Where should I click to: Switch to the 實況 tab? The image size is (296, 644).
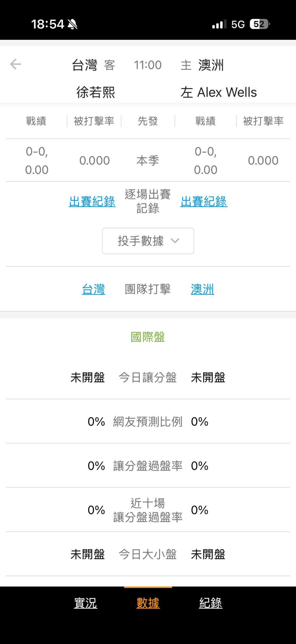coord(86,603)
